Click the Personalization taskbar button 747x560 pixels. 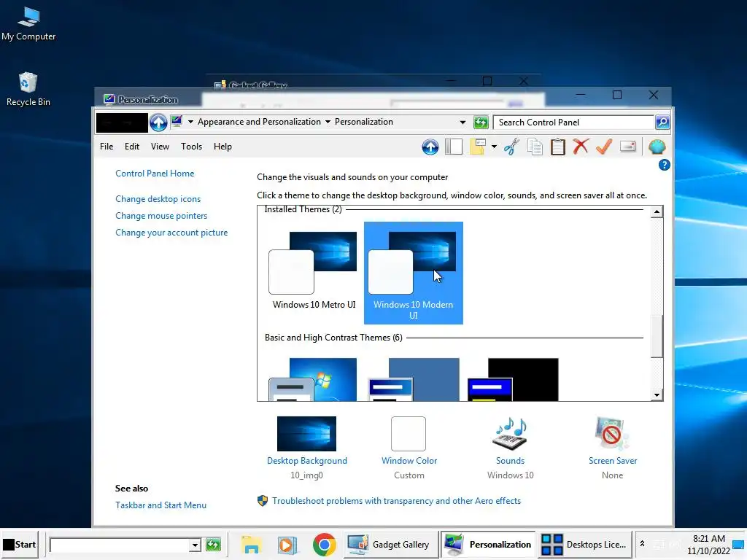[488, 544]
